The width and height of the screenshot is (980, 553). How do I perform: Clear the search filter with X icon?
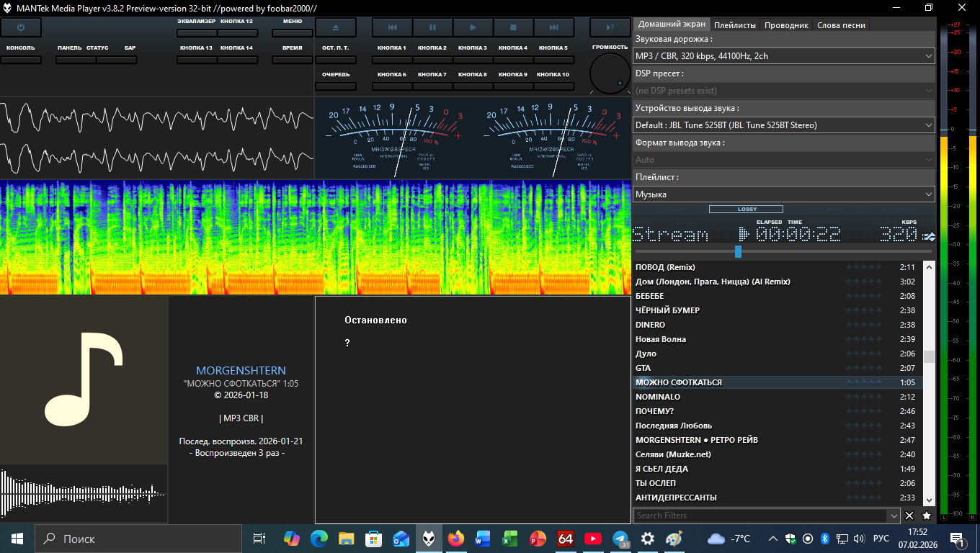point(909,516)
